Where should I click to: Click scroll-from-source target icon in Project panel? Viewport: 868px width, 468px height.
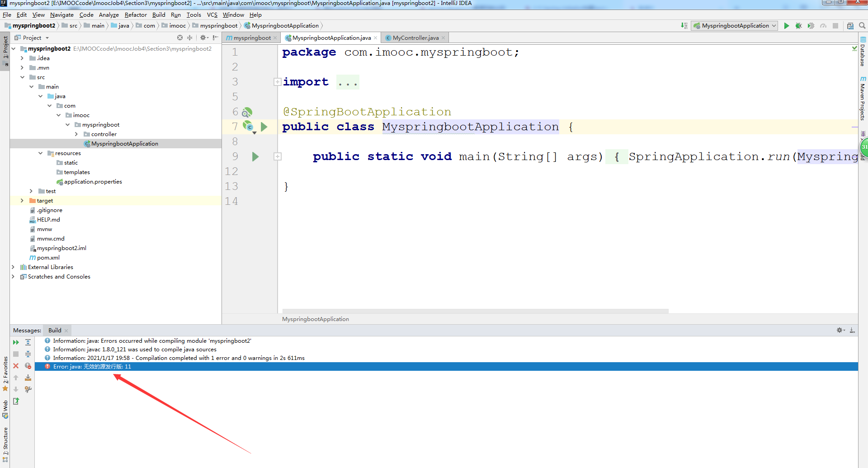pos(180,38)
